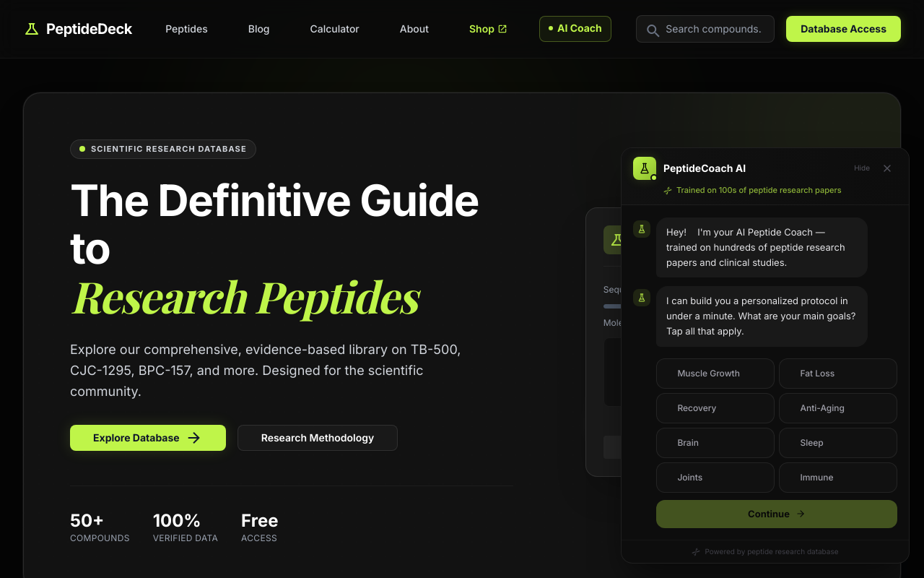Click the PeptideDeck flask logo icon
This screenshot has height=578, width=924.
[31, 29]
